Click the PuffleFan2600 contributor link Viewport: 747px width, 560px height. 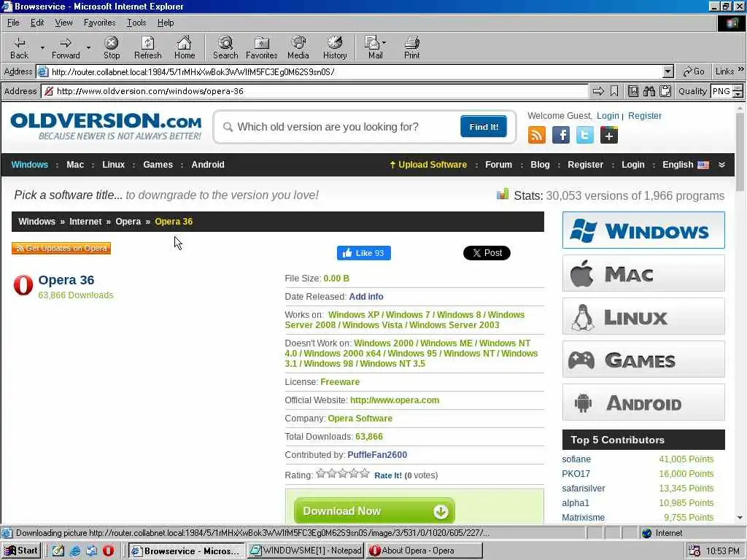(377, 455)
